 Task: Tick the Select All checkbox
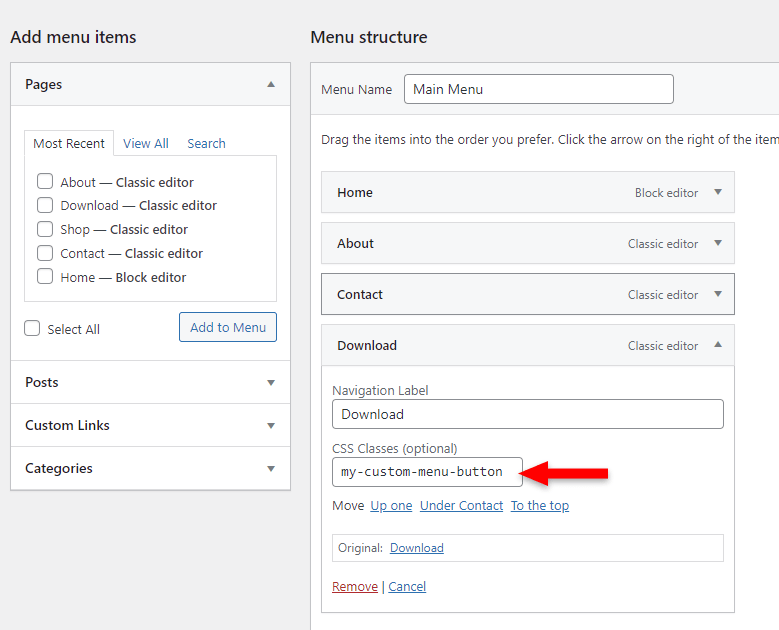[x=32, y=328]
